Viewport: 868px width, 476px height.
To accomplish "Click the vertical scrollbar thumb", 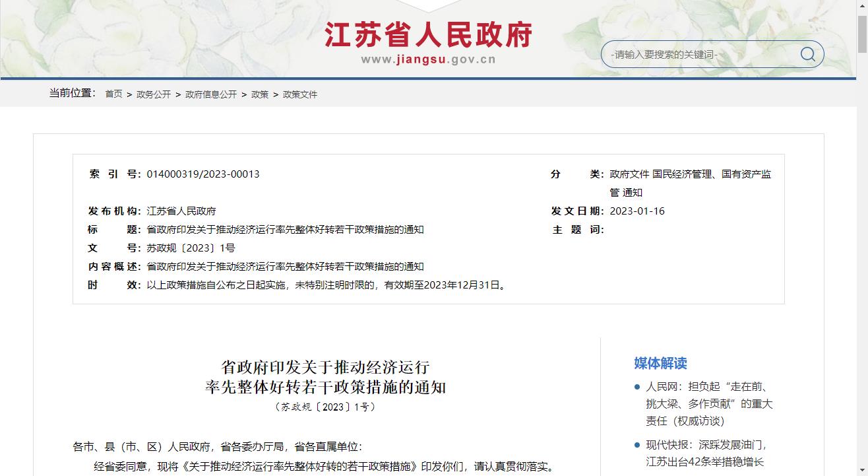I will pos(861,33).
